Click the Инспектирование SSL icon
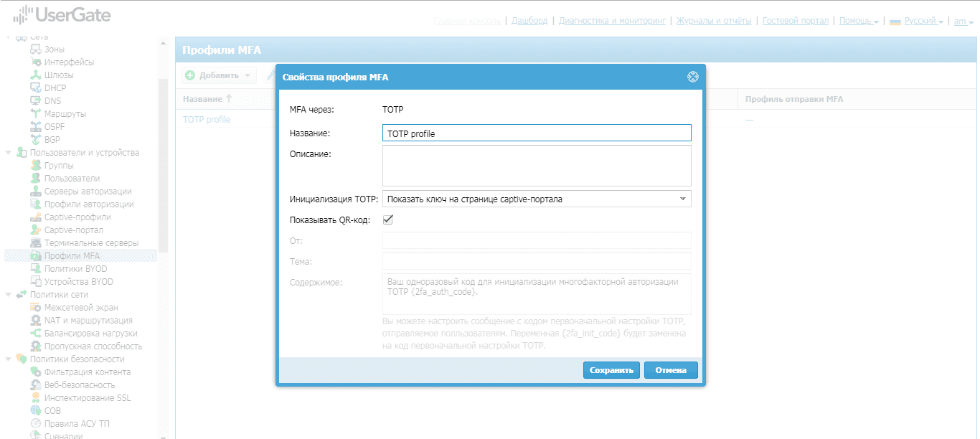The image size is (980, 439). pos(36,398)
